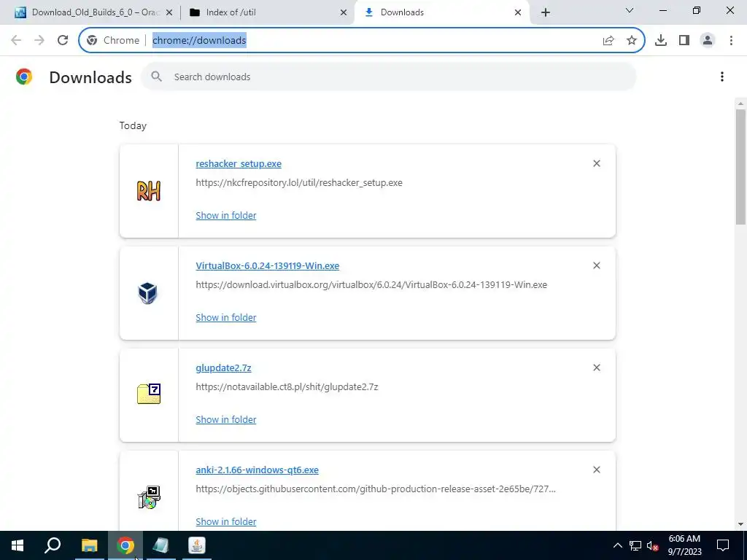Open the VirtualBox-6.0.24-139119-Win.exe link
Image resolution: width=747 pixels, height=560 pixels.
[267, 265]
